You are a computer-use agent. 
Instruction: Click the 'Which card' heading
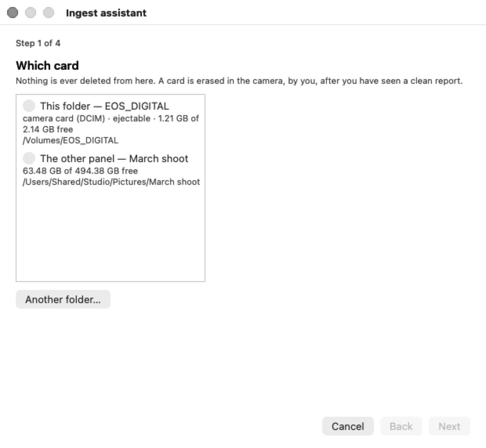[x=47, y=65]
